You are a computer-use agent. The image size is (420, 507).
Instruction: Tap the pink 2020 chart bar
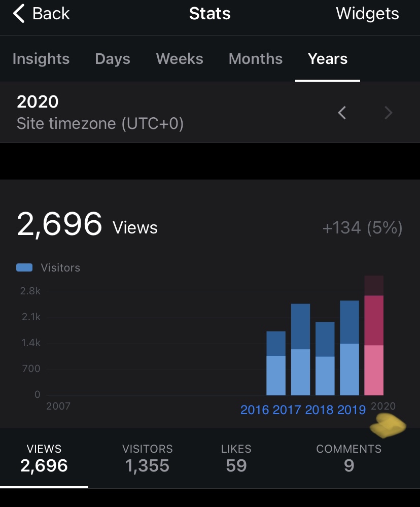click(x=374, y=345)
